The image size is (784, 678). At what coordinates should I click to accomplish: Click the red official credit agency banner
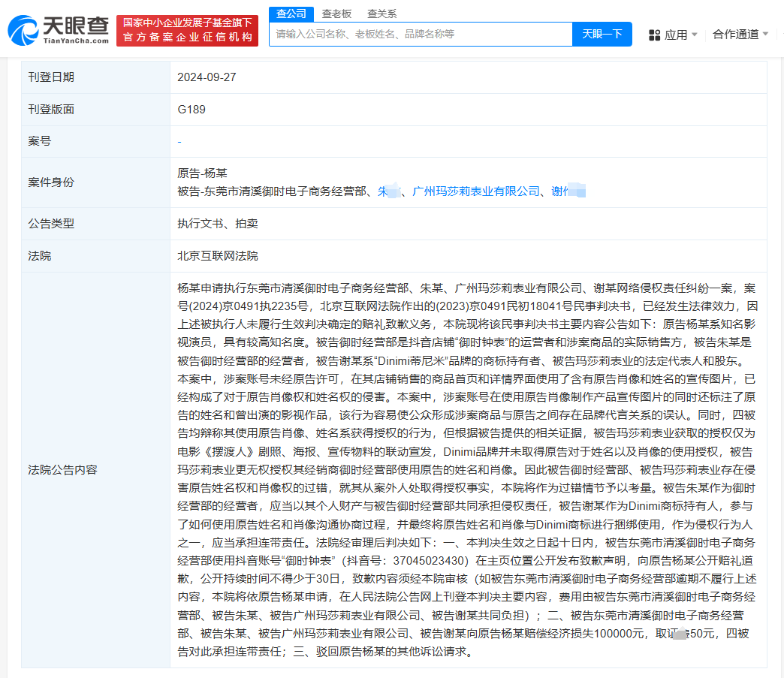pyautogui.click(x=187, y=31)
